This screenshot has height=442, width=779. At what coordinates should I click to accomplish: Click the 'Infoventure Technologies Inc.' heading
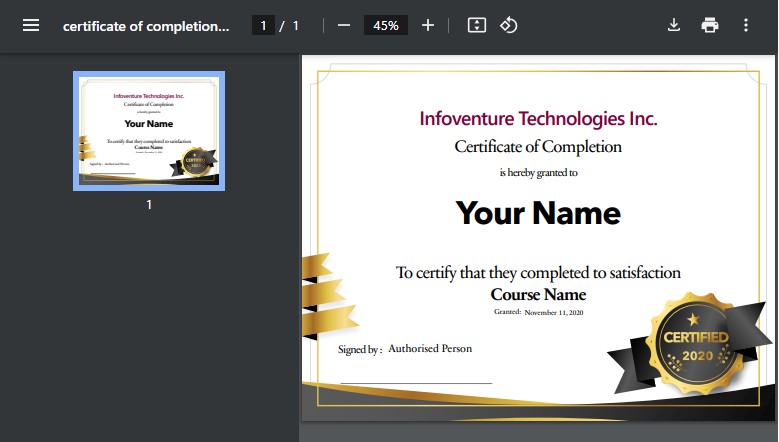coord(538,119)
